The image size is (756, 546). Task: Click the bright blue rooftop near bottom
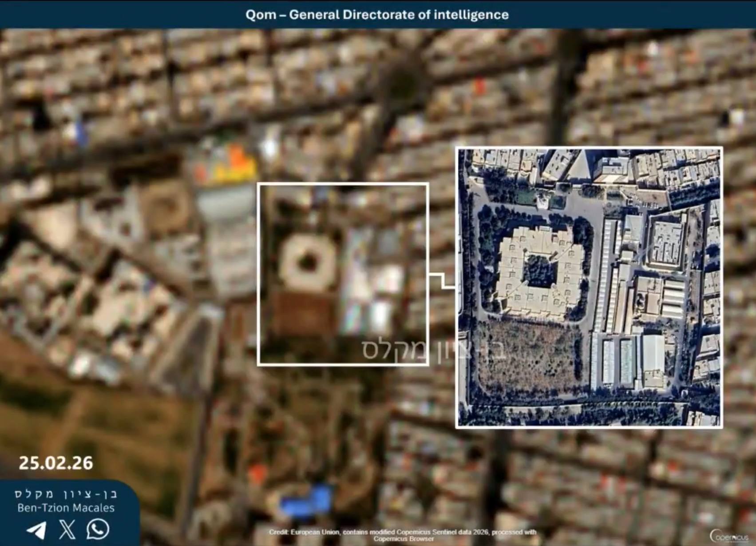click(306, 501)
